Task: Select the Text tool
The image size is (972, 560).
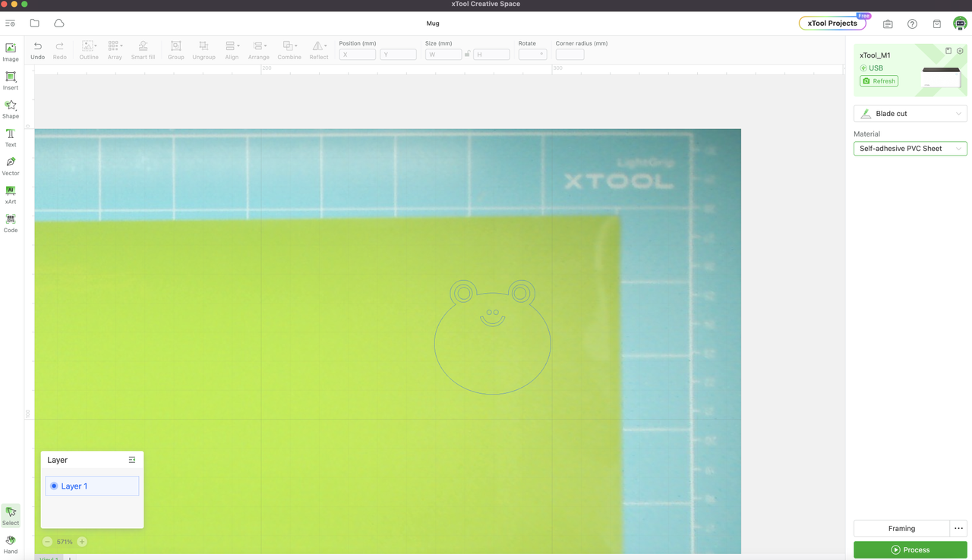Action: (11, 137)
